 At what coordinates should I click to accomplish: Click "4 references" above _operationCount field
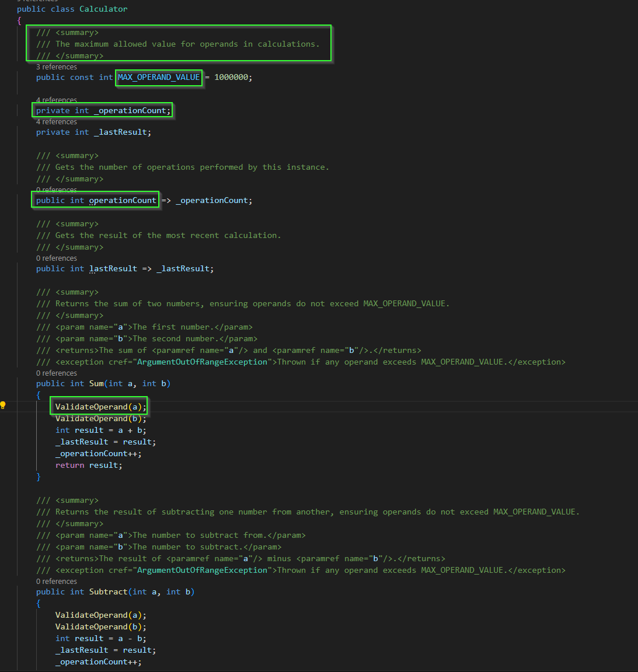click(x=56, y=99)
